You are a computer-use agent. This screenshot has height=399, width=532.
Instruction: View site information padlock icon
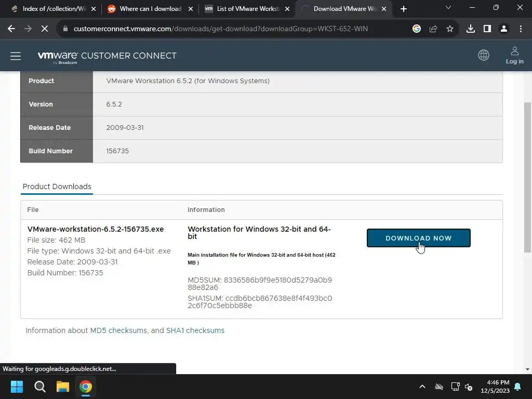[x=65, y=29]
